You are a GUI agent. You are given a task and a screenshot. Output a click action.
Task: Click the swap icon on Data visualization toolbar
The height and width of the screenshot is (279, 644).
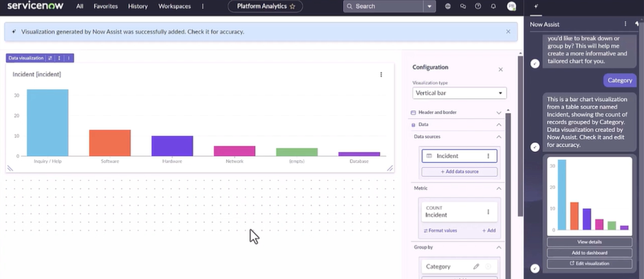50,58
